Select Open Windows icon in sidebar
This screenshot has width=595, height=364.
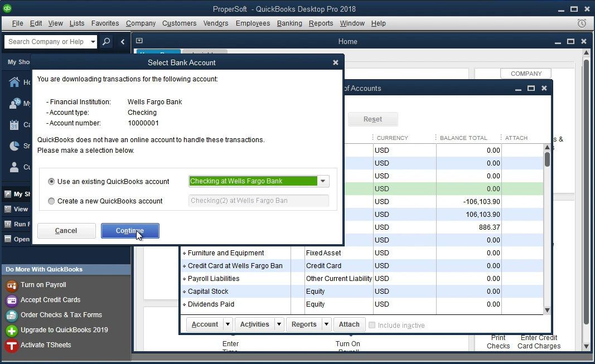(x=8, y=239)
